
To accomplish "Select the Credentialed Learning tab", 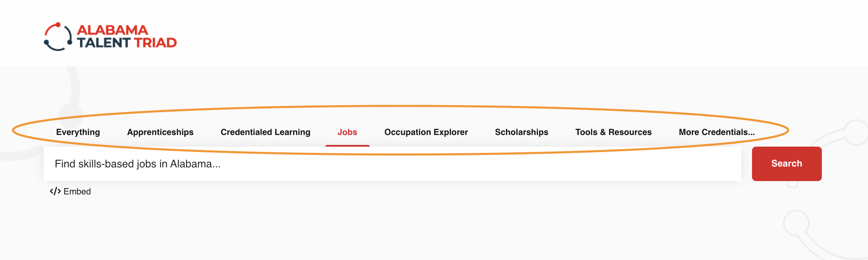I will 265,132.
